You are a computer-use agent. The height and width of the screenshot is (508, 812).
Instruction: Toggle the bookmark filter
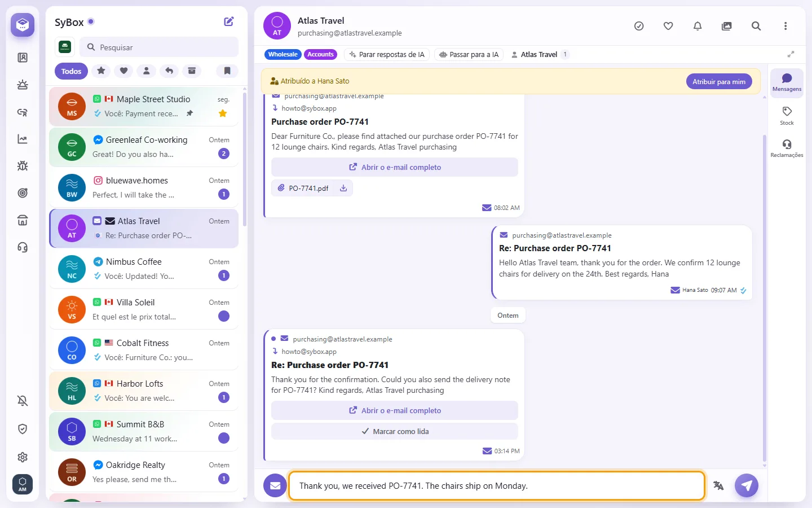pyautogui.click(x=227, y=71)
